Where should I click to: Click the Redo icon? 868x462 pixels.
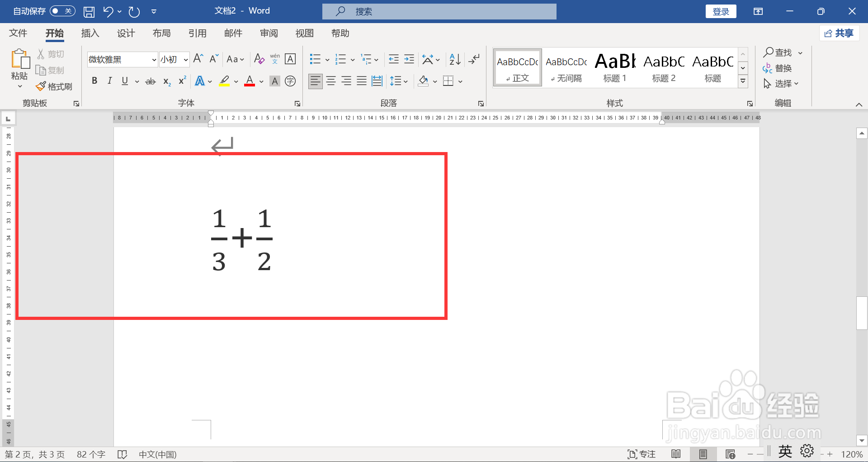tap(134, 12)
